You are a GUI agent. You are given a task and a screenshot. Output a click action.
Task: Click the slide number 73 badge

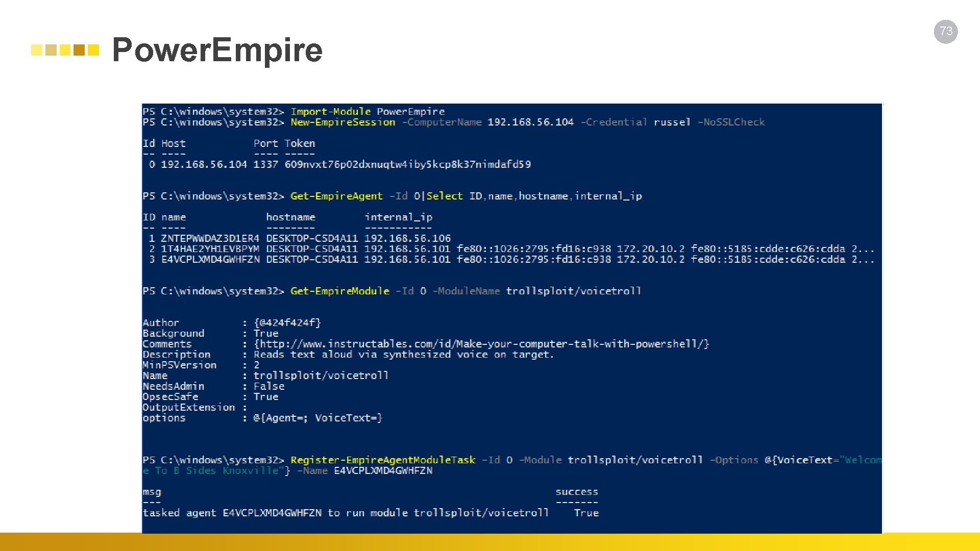946,32
